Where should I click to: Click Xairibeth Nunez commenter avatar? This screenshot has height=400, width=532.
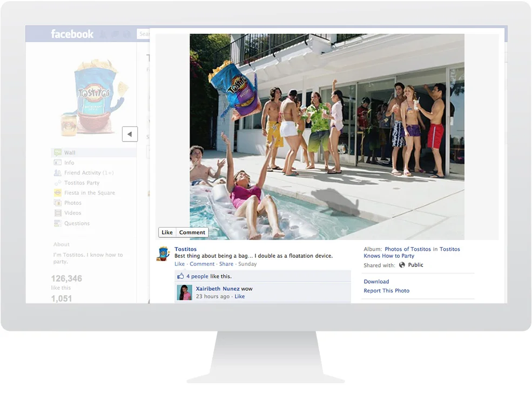tap(184, 292)
